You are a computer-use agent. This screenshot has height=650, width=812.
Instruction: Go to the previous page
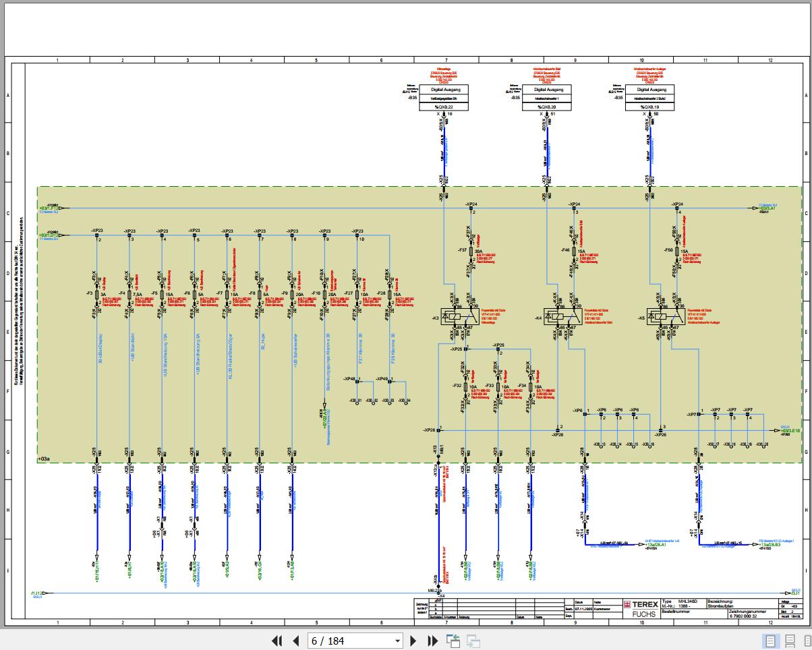[x=295, y=641]
